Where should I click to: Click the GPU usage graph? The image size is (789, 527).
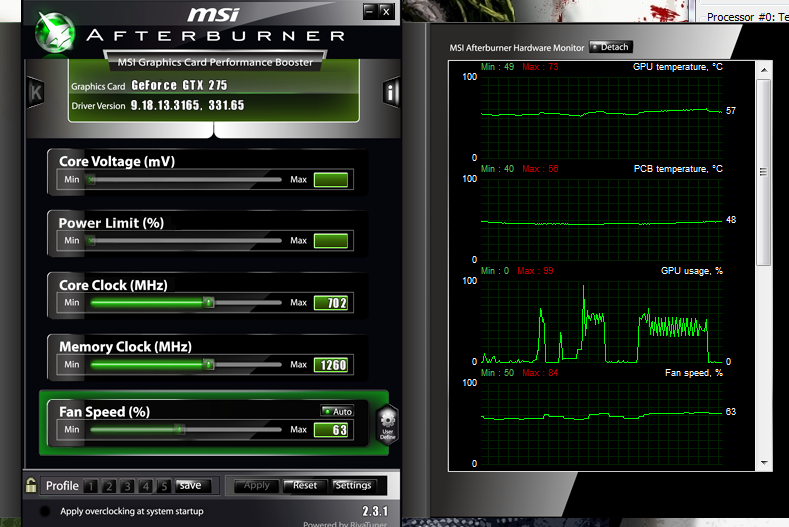click(602, 321)
